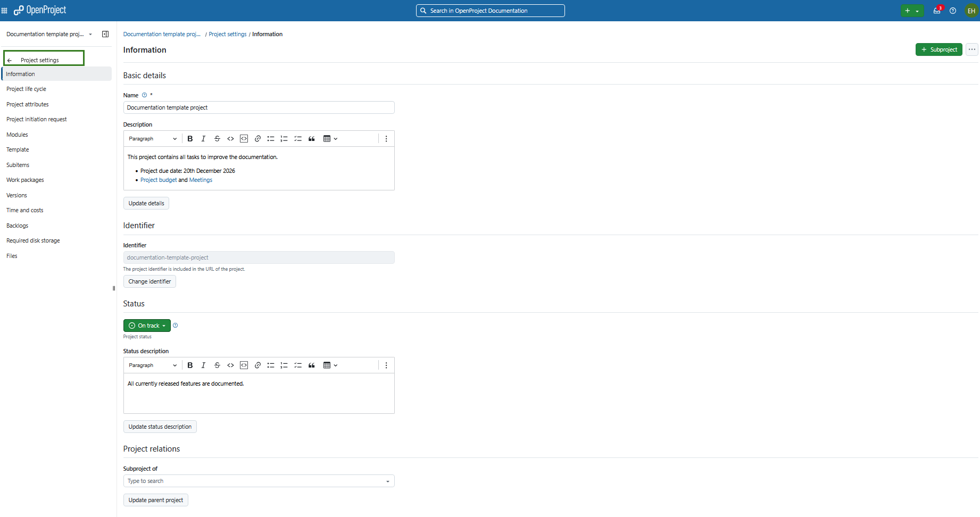
Task: Open the Paragraph dropdown in Status description editor
Action: coord(153,365)
